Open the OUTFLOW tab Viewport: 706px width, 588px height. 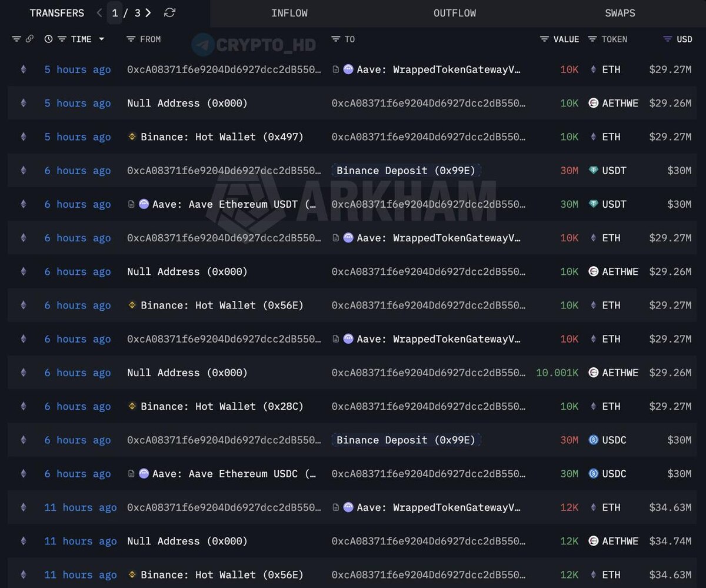tap(455, 13)
